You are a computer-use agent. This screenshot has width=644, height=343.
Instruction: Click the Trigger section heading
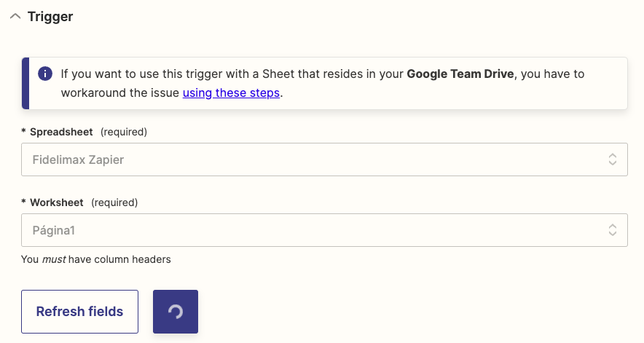point(50,17)
